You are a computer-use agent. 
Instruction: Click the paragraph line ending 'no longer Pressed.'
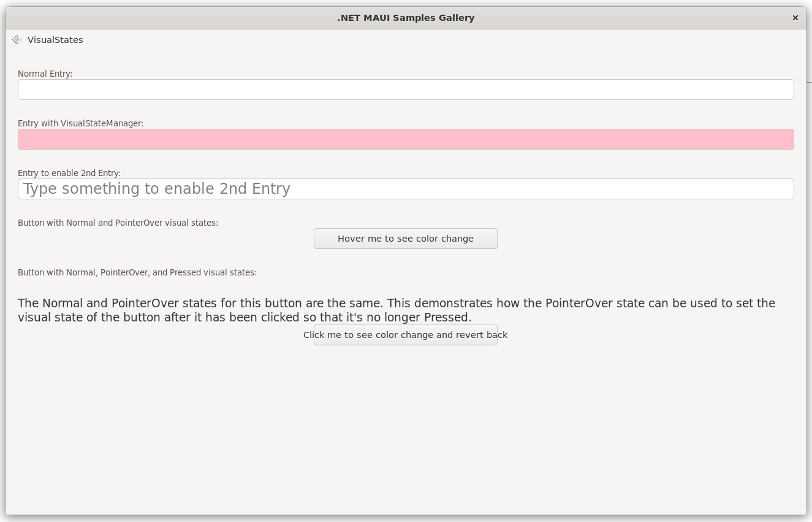(x=245, y=318)
